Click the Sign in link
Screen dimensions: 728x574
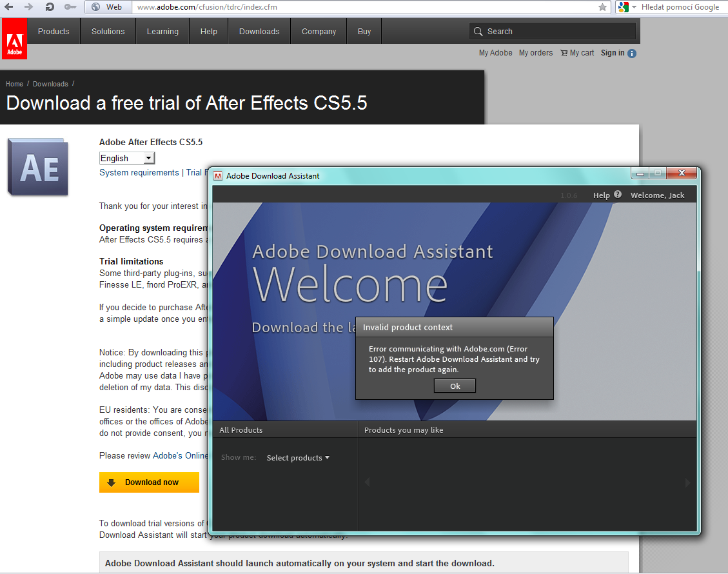tap(613, 53)
